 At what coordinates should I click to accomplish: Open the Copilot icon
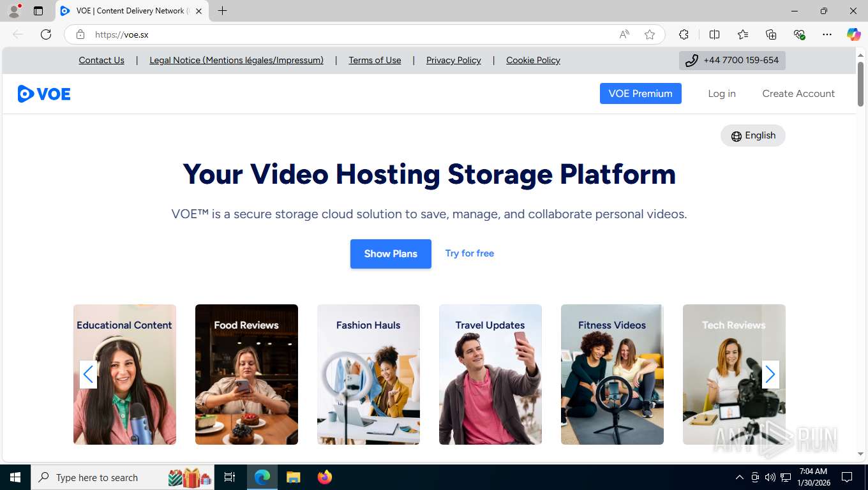pyautogui.click(x=854, y=34)
